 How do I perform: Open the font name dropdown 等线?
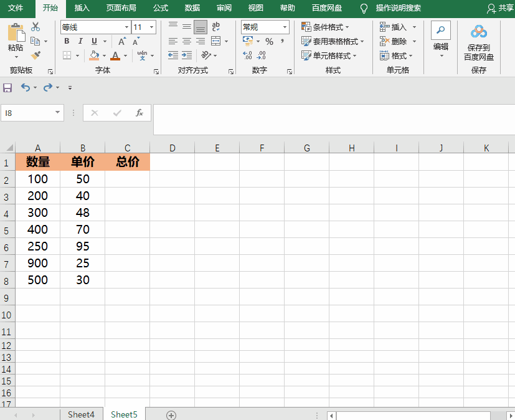[126, 27]
